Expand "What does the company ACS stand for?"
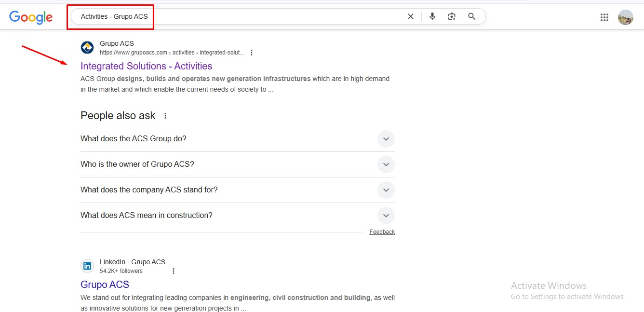 pyautogui.click(x=386, y=190)
